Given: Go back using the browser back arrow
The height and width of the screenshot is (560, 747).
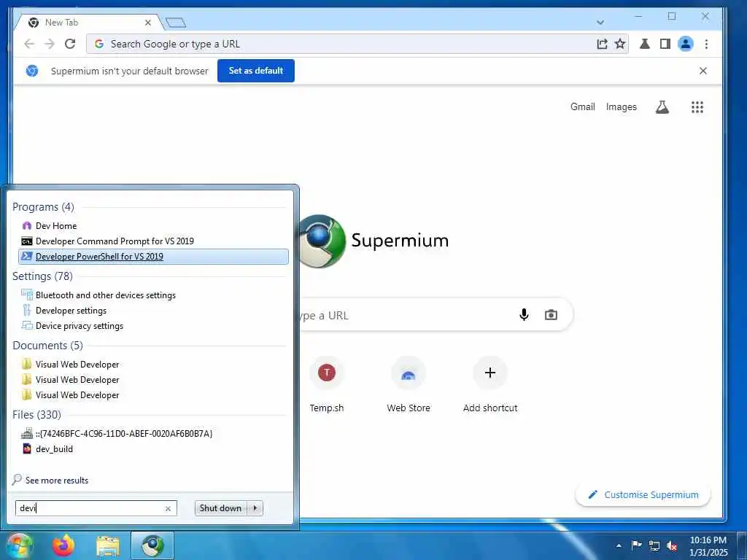Looking at the screenshot, I should (x=29, y=44).
